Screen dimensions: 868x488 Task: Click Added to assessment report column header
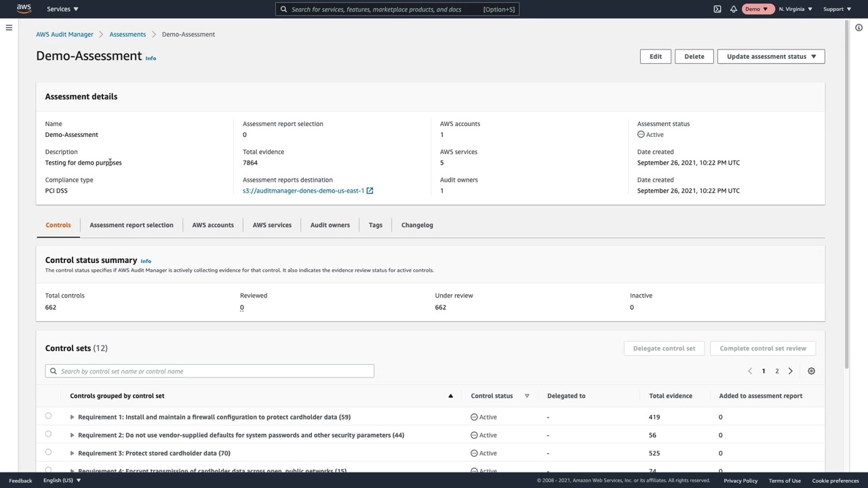761,396
